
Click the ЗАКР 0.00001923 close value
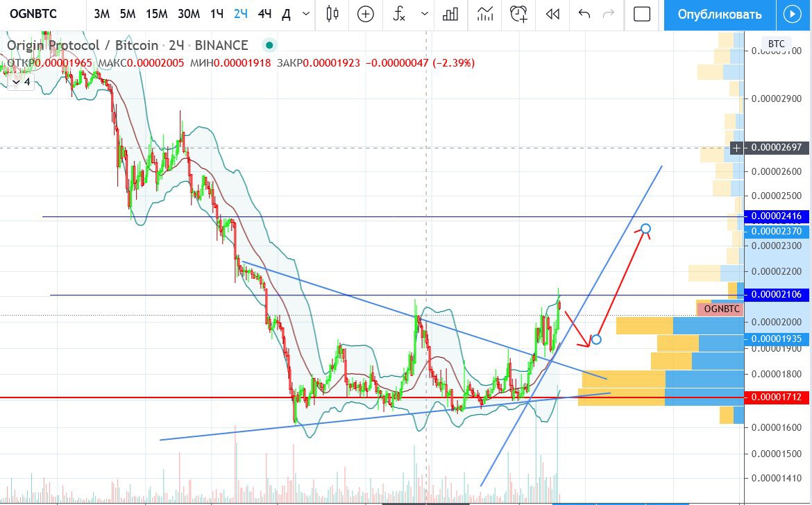click(x=318, y=63)
